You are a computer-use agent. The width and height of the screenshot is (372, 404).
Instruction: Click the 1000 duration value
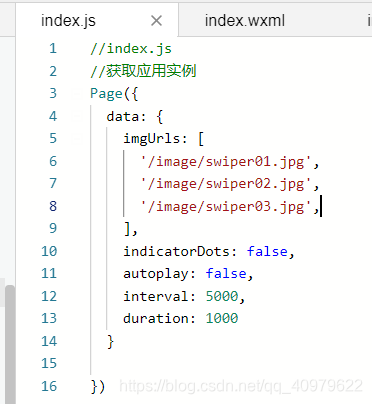point(222,319)
